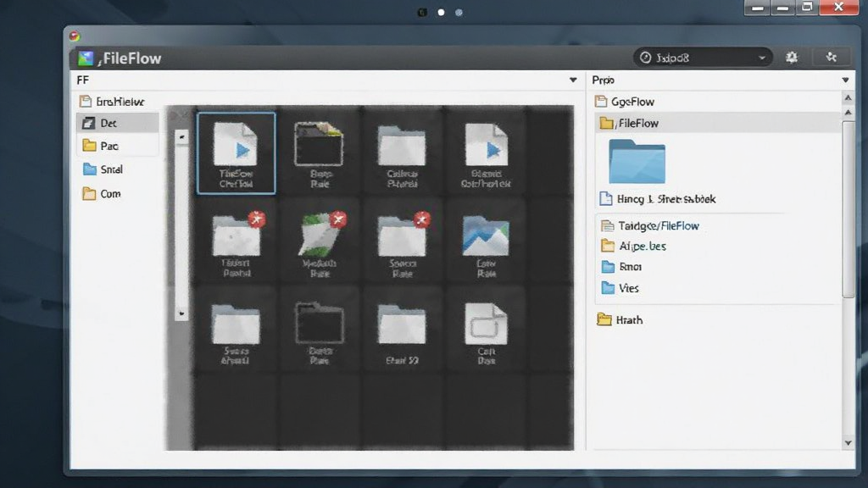Viewport: 868px width, 488px height.
Task: Expand the FF panel header dropdown arrow
Action: coord(573,80)
